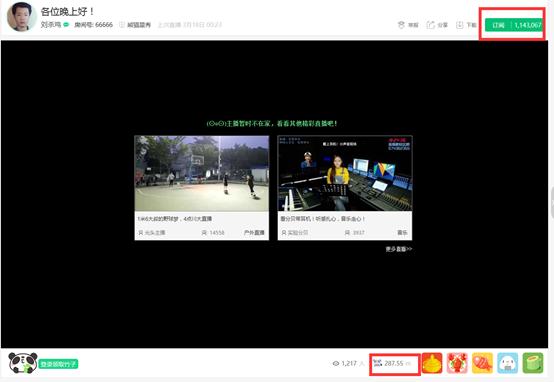Click the side panel collapse handle
The width and height of the screenshot is (554, 382).
[x=552, y=203]
